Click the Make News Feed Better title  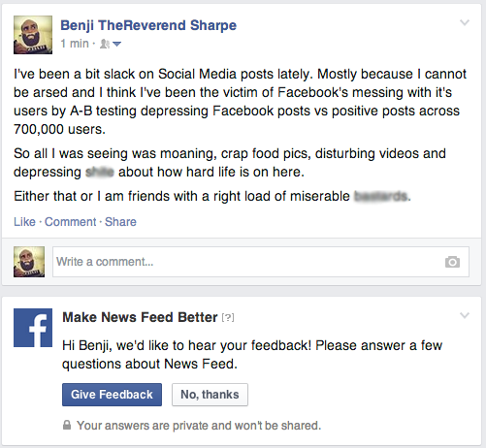140,317
